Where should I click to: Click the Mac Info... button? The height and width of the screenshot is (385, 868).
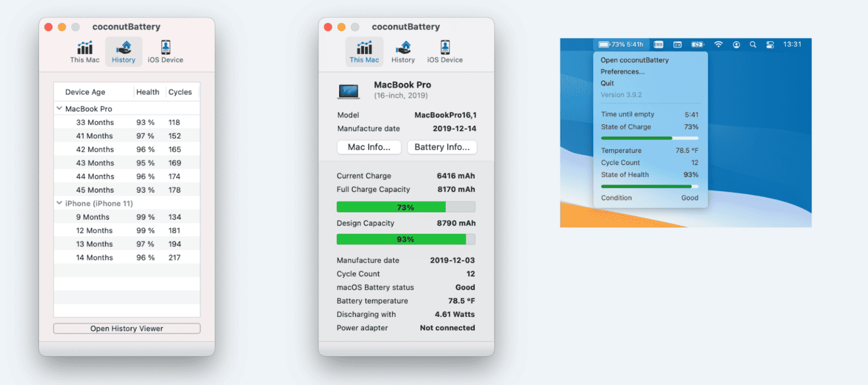(x=369, y=147)
